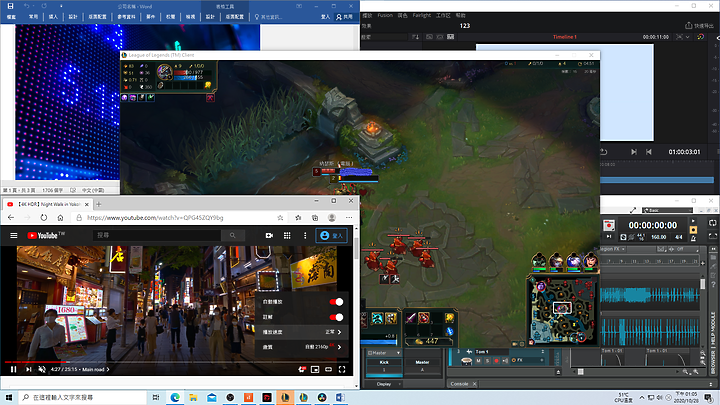The width and height of the screenshot is (720, 405).
Task: Open the YouTube apps grid icon
Action: pos(287,236)
